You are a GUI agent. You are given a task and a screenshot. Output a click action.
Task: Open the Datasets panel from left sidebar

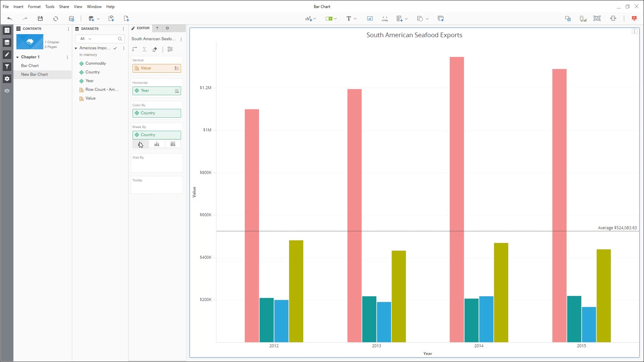click(7, 43)
